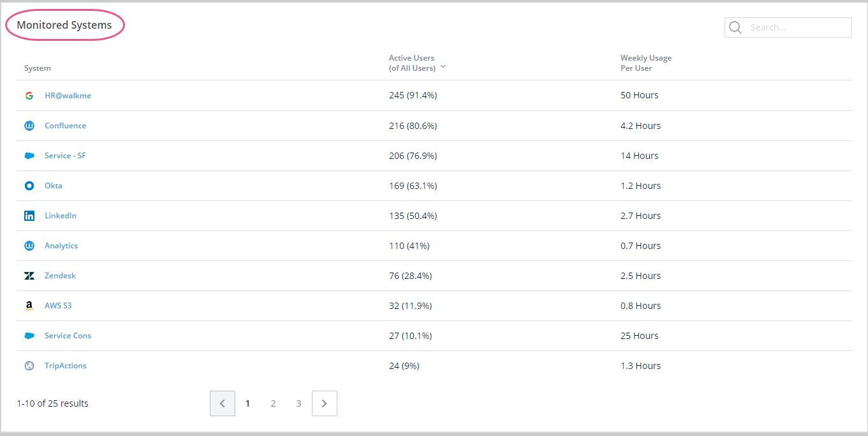Click the WalkMe icon beside Analytics

click(29, 246)
